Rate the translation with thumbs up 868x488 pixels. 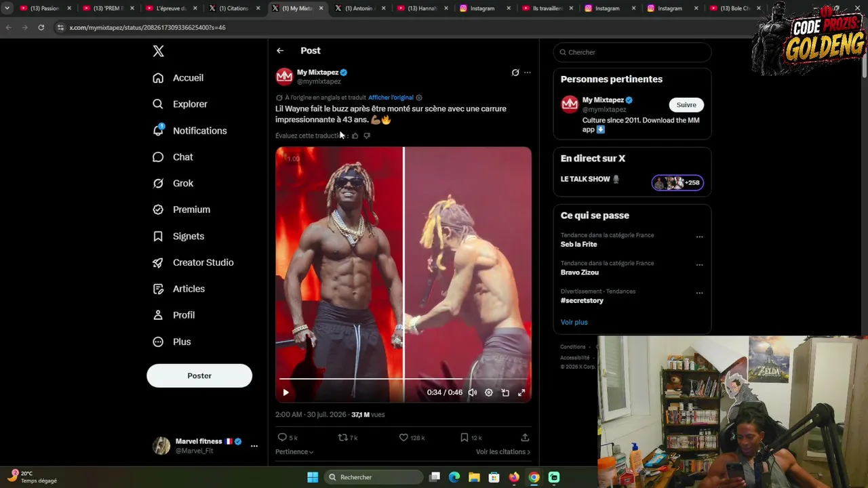(x=355, y=136)
